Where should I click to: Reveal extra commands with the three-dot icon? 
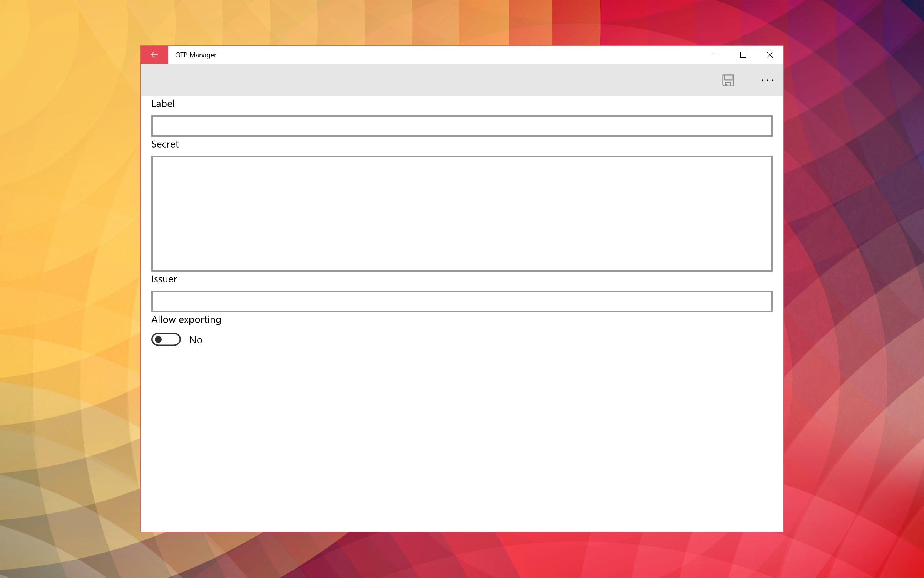(x=767, y=80)
